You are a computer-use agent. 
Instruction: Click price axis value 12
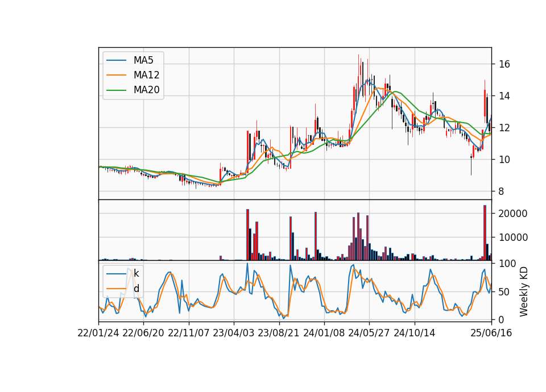pyautogui.click(x=504, y=128)
